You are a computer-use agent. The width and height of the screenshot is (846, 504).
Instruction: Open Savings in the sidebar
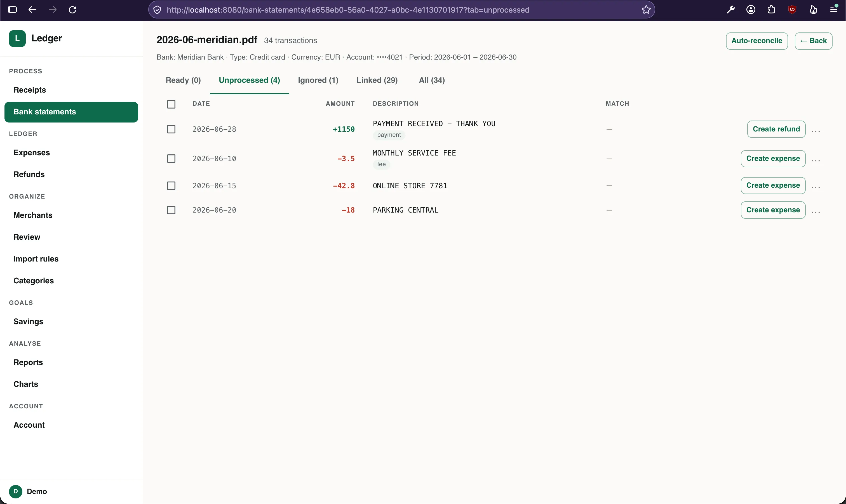[71, 322]
